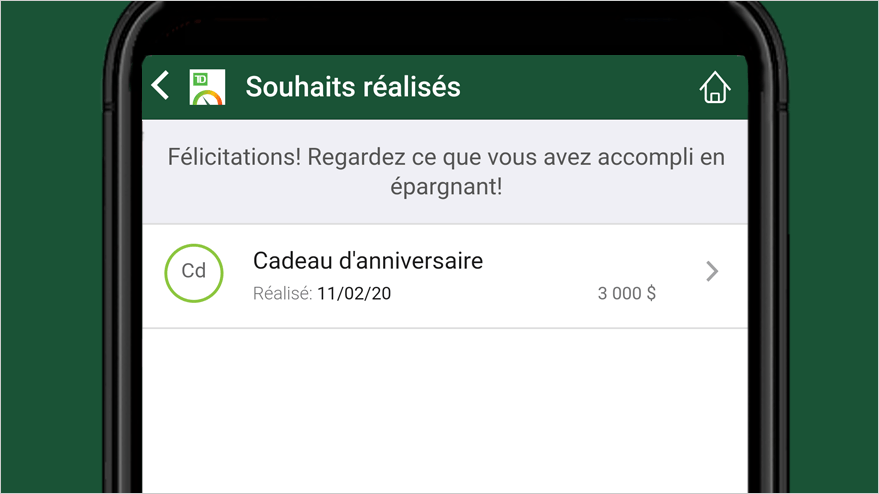Select the Souhaits réalisés header title

353,87
